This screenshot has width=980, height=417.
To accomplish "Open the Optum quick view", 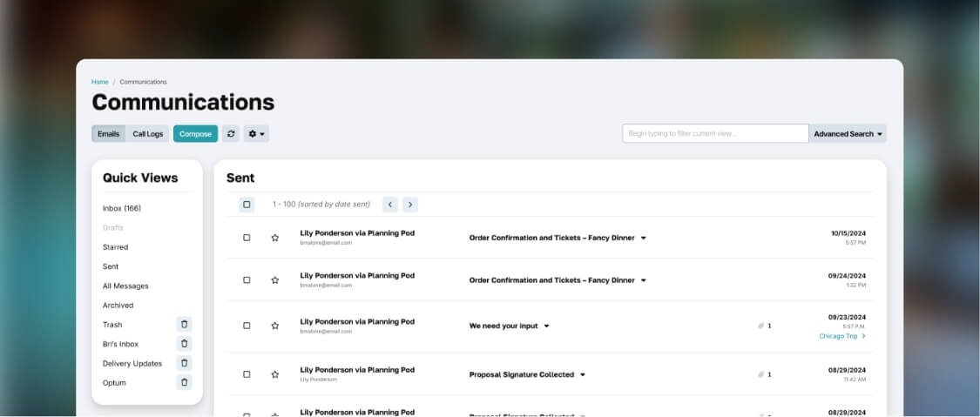I will (114, 383).
